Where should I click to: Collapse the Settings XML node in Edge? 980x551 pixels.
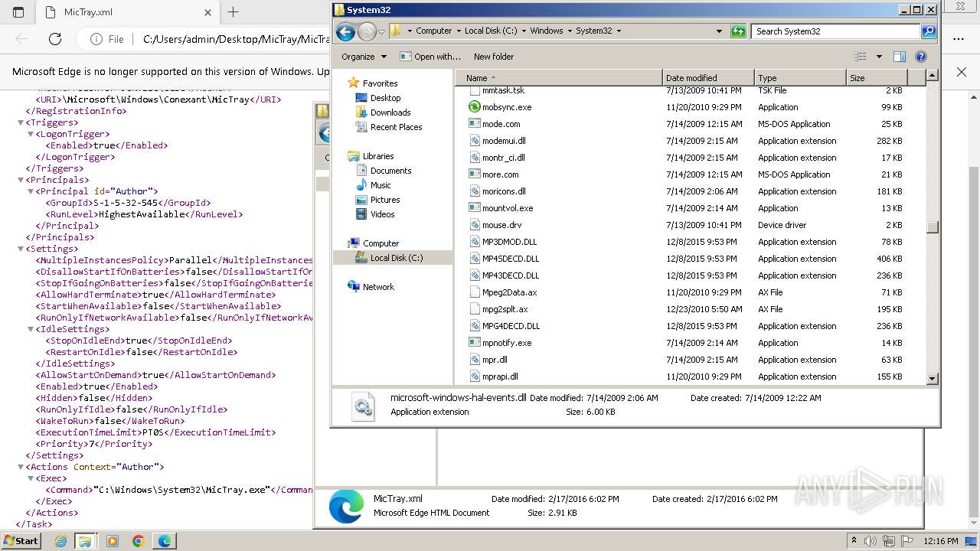click(21, 249)
